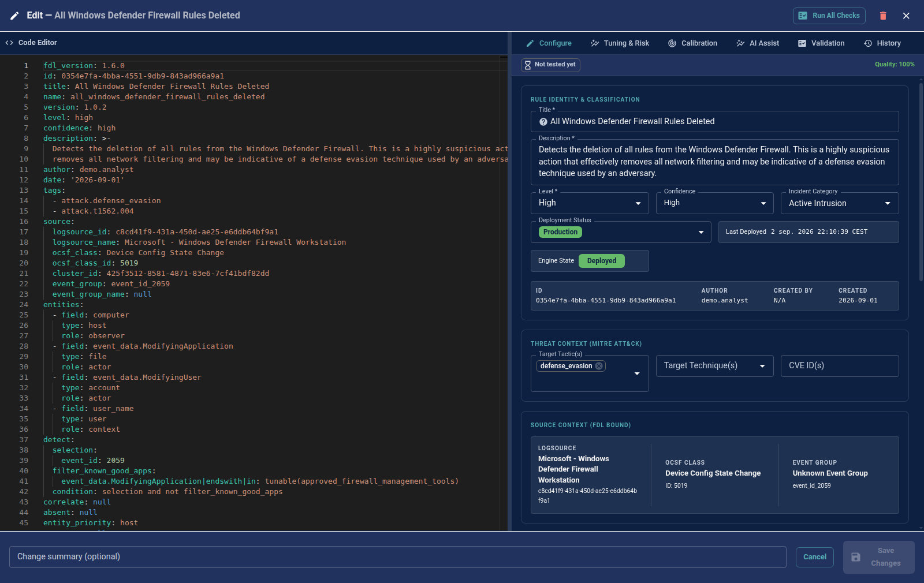
Task: Click the red trash delete icon
Action: click(883, 16)
